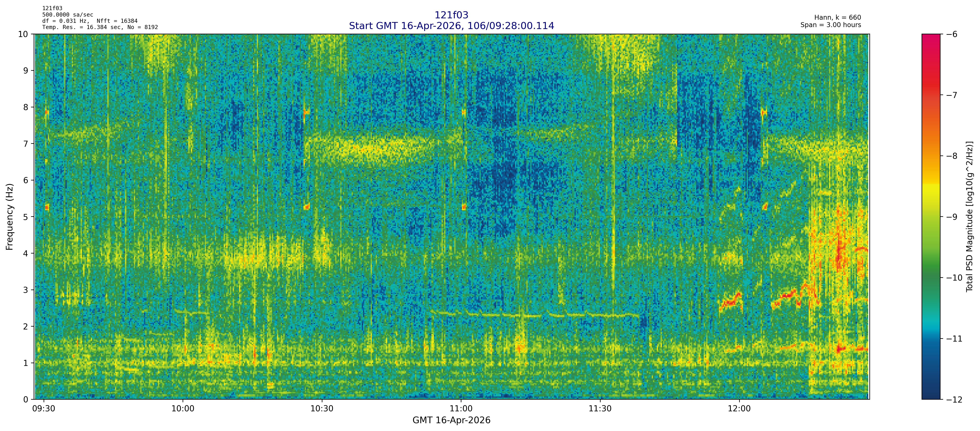
Task: Click the plot title 121f03
Action: [451, 15]
